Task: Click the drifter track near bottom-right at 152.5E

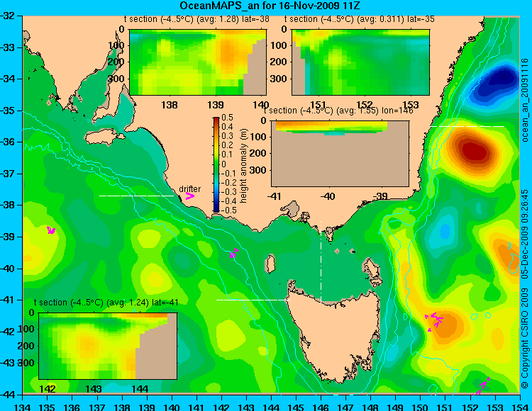Action: point(482,386)
